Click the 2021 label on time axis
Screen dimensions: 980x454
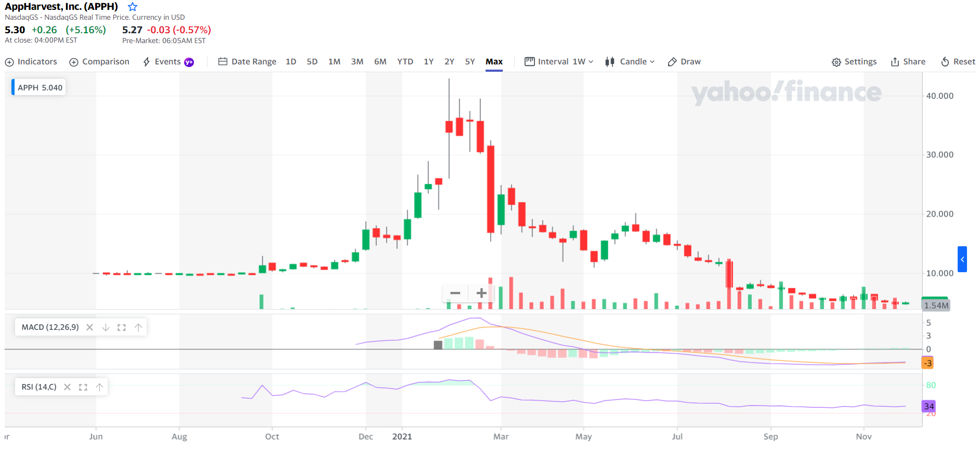click(402, 436)
